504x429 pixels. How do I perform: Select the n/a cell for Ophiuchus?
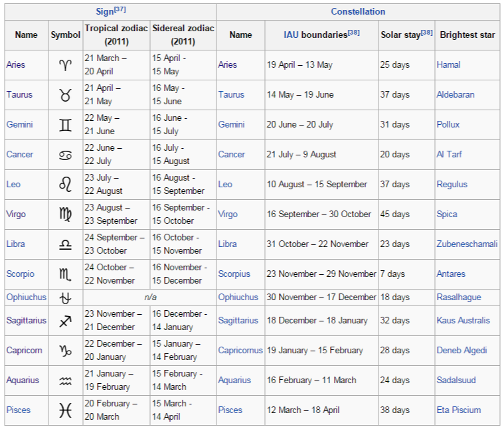click(x=150, y=298)
